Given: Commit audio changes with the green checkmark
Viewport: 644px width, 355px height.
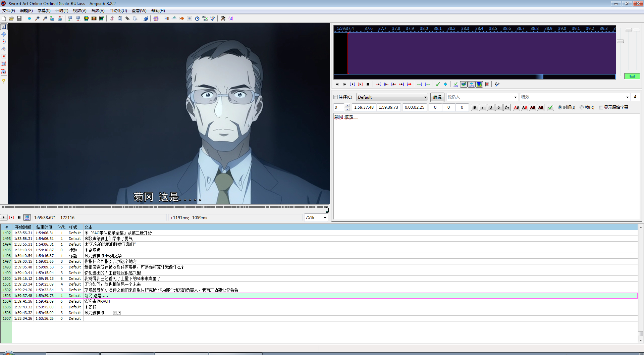Looking at the screenshot, I should [x=437, y=84].
